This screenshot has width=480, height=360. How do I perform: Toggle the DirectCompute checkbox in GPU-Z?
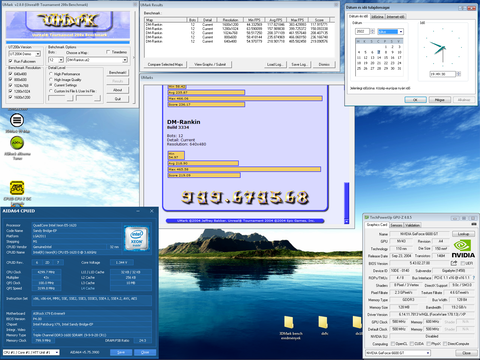[x=445, y=344]
